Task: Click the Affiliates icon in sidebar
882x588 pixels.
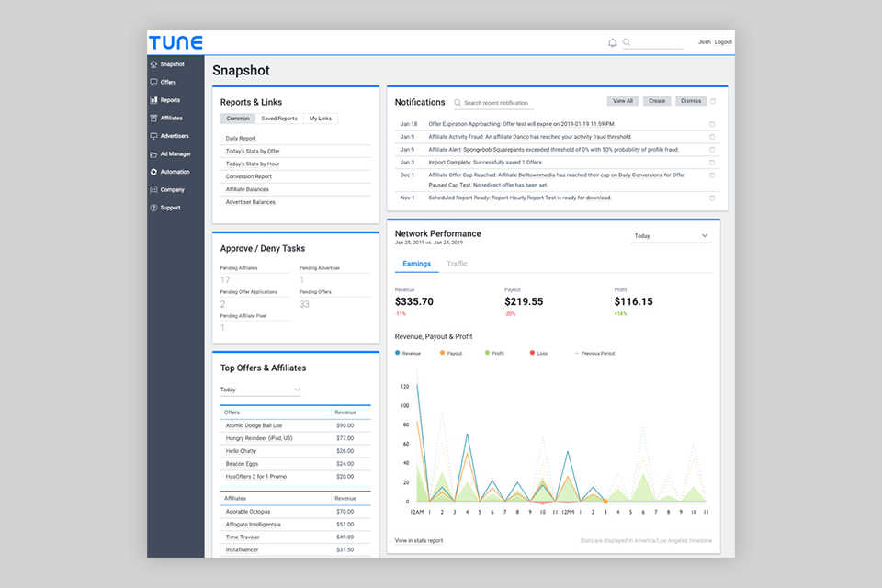Action: point(153,119)
